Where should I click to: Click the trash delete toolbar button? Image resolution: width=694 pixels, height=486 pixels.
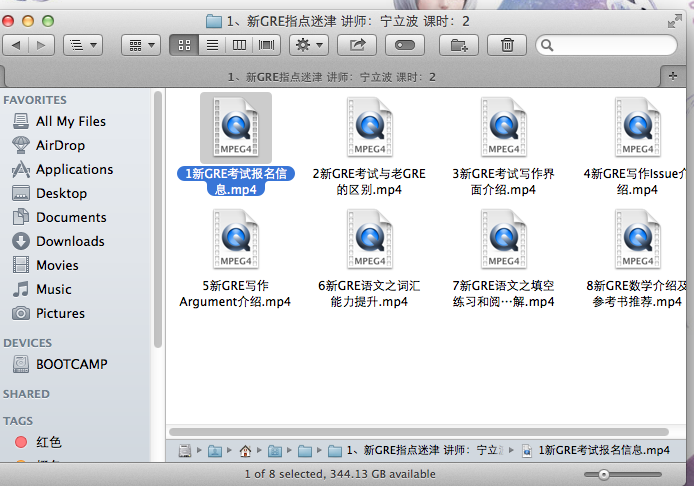point(507,45)
